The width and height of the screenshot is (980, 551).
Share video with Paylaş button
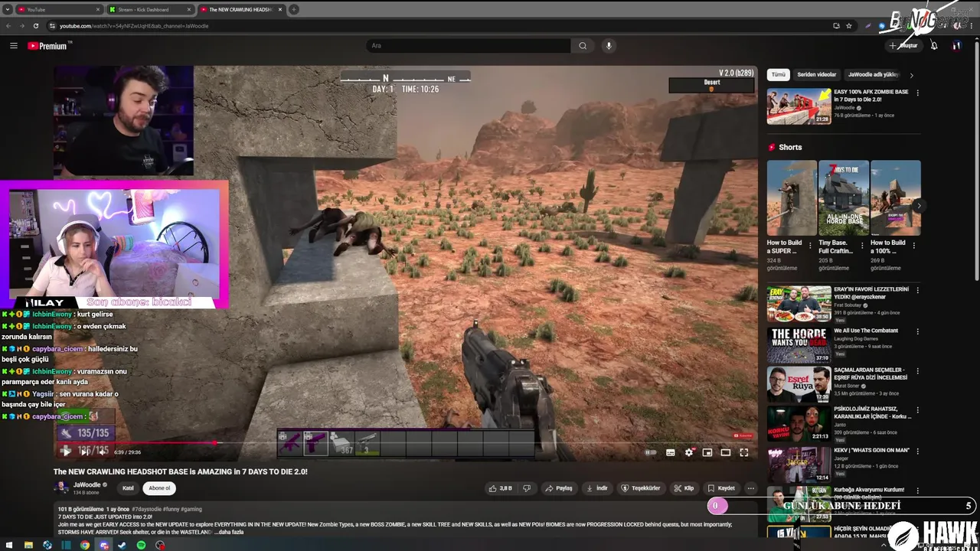(x=559, y=488)
